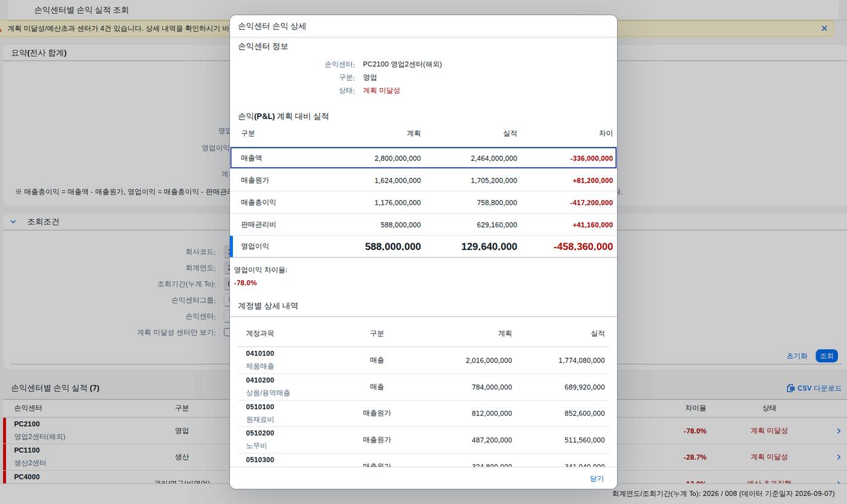This screenshot has width=847, height=504.
Task: Select the 매출총이익 row in the P&L table
Action: (423, 203)
